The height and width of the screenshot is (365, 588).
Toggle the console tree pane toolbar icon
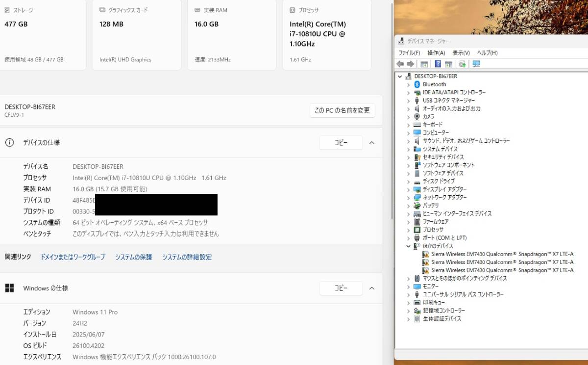click(424, 64)
